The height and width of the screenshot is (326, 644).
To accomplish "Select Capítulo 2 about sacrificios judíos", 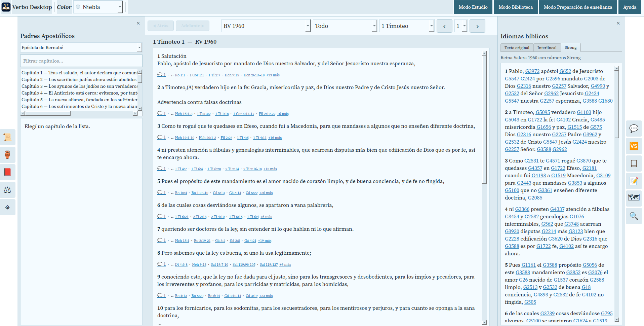I will (x=79, y=79).
